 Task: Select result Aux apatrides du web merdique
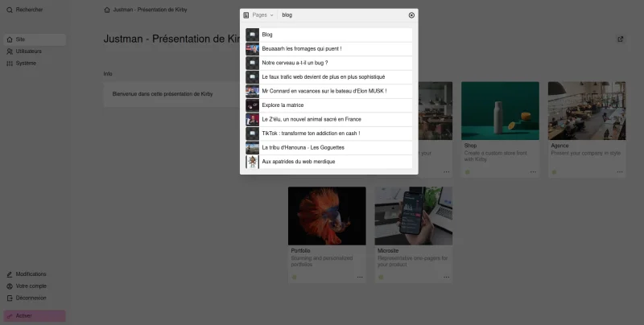[329, 162]
